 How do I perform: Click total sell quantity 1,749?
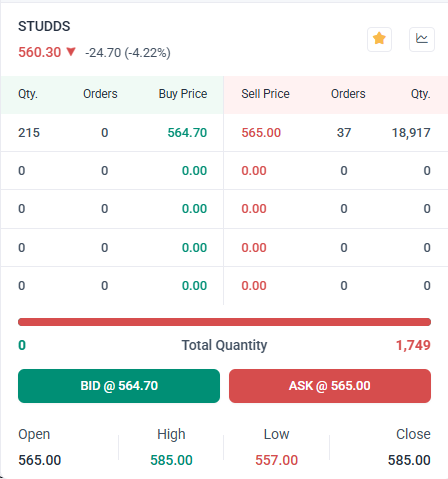click(x=413, y=345)
